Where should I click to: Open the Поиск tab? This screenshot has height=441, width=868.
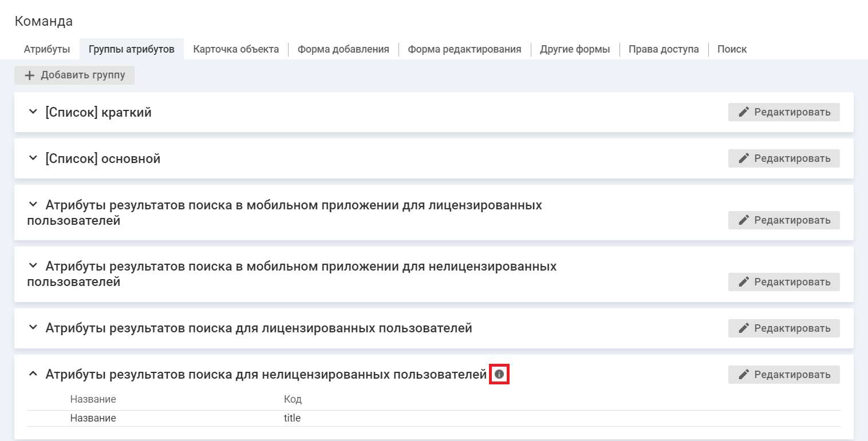point(732,49)
